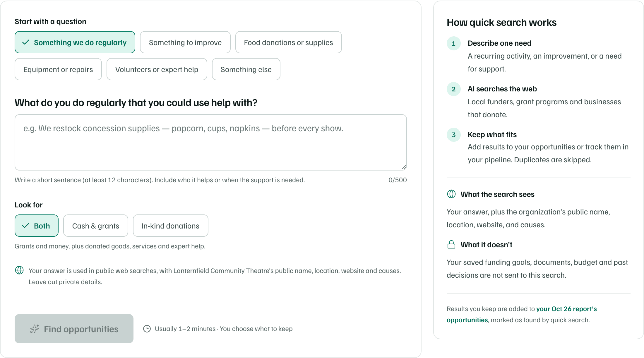Click 'What do you do regularly' heading
Viewport: 644px width, 358px height.
[x=136, y=103]
